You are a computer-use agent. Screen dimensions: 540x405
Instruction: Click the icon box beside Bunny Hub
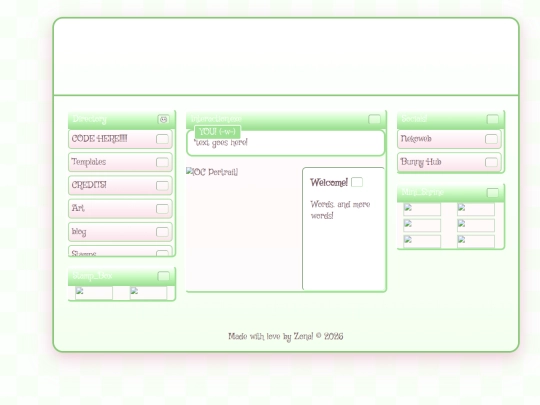491,162
